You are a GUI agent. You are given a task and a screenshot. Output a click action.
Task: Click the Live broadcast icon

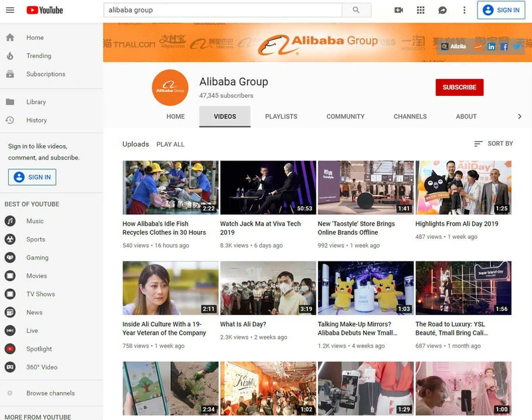[10, 331]
